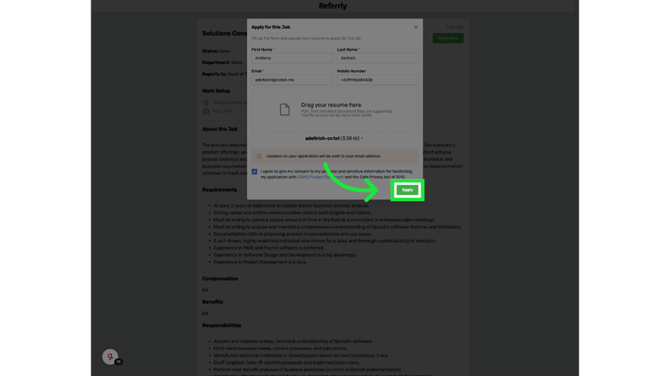Click the uploaded file name adeitrich-cv.txt
This screenshot has width=670, height=376.
323,138
